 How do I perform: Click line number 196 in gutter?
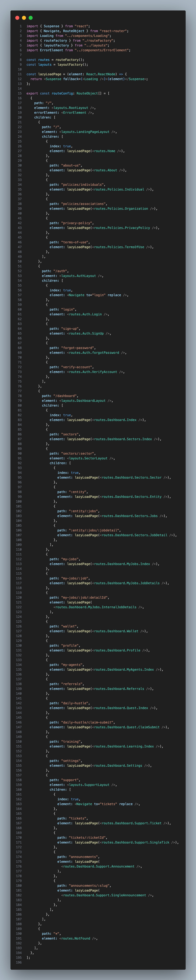coord(19,963)
